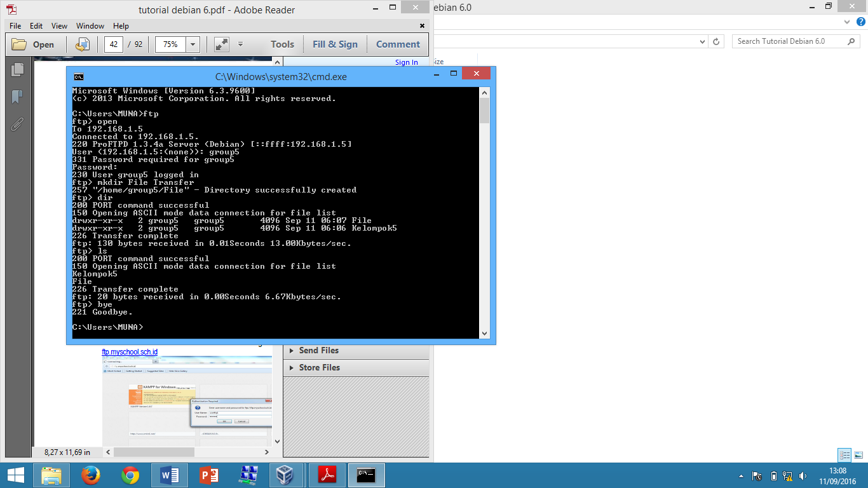The width and height of the screenshot is (868, 488).
Task: Expand the Send Files section
Action: 356,350
